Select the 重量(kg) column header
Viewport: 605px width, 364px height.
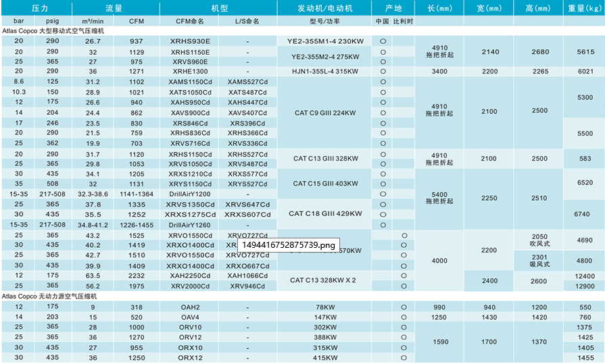click(x=584, y=8)
